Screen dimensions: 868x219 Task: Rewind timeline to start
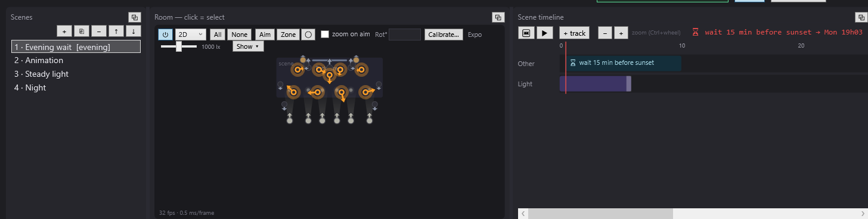pos(526,33)
